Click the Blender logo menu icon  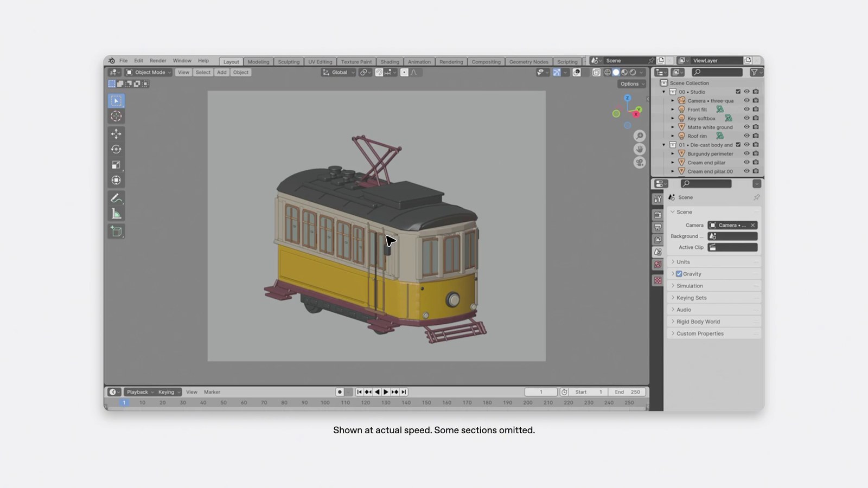point(112,61)
